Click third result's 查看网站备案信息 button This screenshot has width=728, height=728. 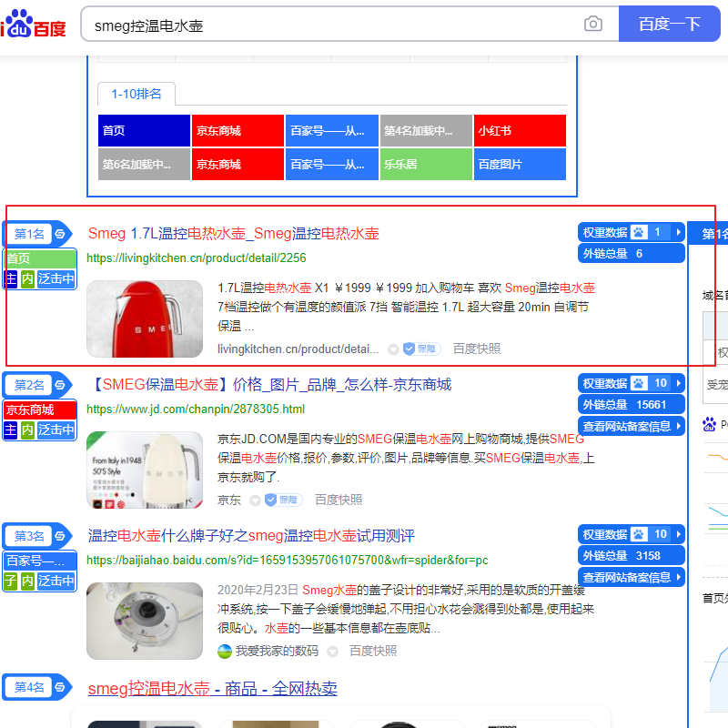point(631,577)
